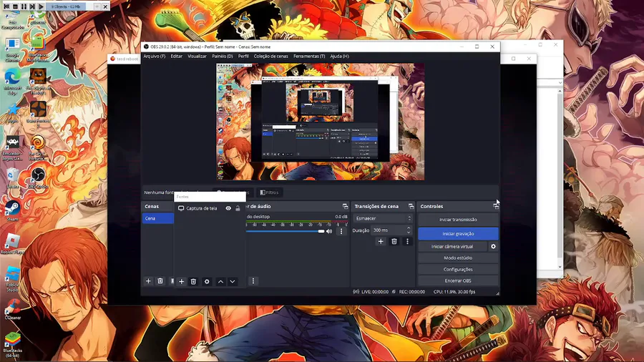Click the OBS preview canvas
Viewport: 644px width, 362px height.
[321, 122]
